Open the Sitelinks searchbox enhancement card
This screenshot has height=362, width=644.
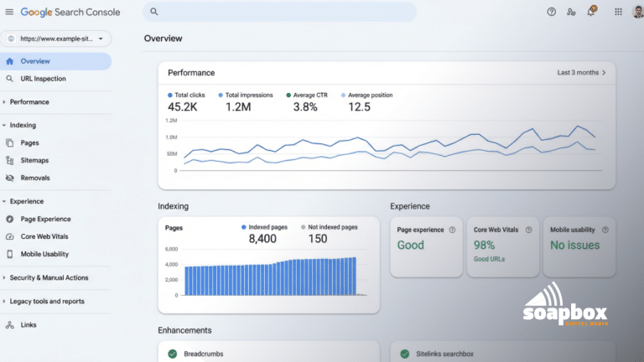(503, 352)
